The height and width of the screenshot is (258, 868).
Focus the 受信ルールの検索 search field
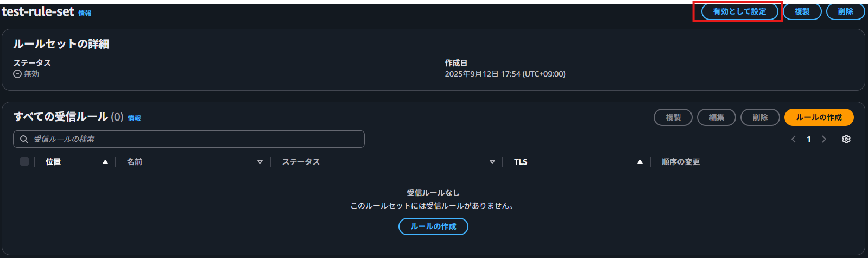195,139
